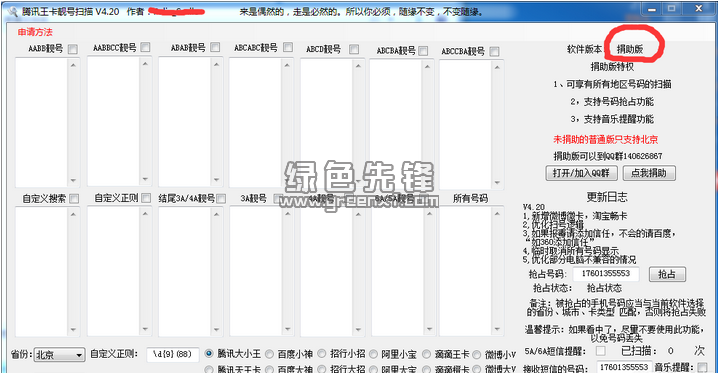
Task: Toggle the ABCCBA靓号 checkbox
Action: point(494,51)
